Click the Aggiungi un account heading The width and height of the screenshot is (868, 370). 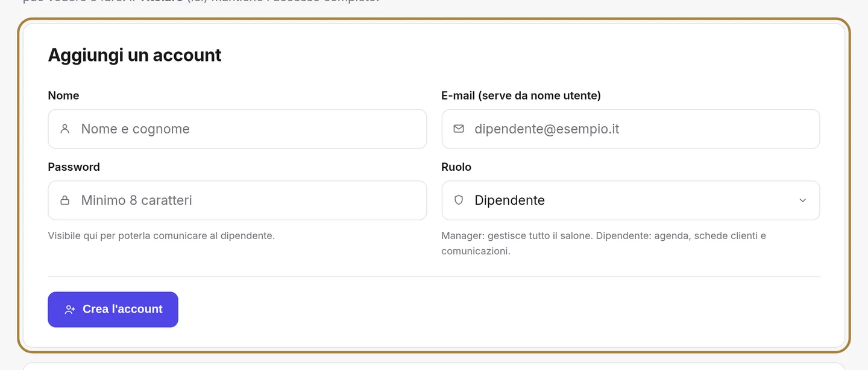pyautogui.click(x=134, y=55)
